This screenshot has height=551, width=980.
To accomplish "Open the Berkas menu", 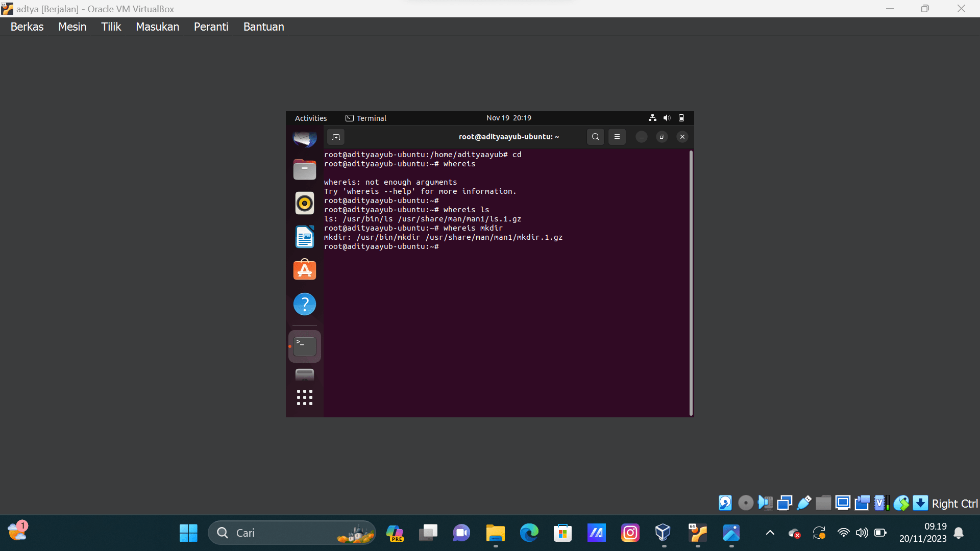I will (x=27, y=27).
